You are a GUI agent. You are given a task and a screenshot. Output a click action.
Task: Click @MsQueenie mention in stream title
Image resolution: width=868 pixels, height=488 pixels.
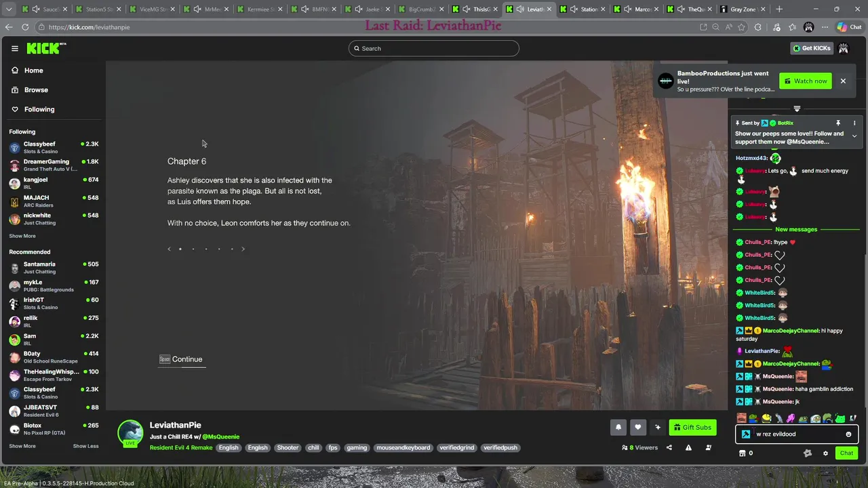pos(220,436)
